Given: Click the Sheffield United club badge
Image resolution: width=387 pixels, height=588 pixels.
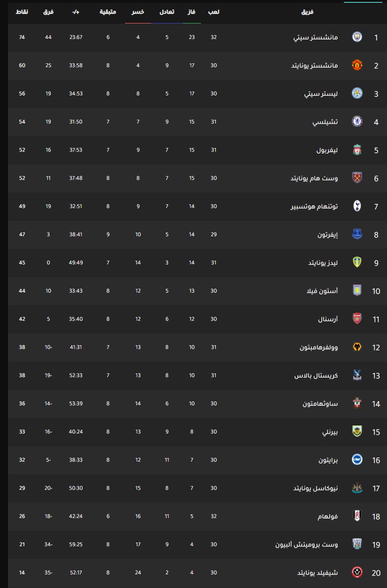Looking at the screenshot, I should pyautogui.click(x=357, y=573).
